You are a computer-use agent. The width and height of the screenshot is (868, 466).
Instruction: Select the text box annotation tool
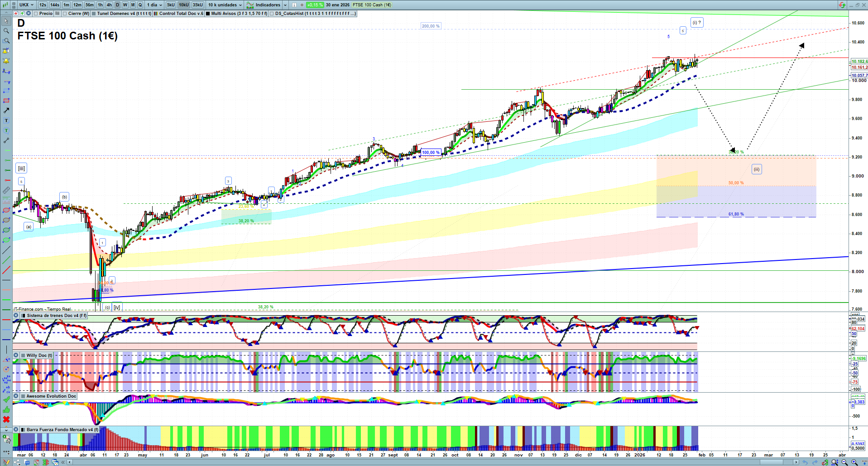(x=6, y=120)
